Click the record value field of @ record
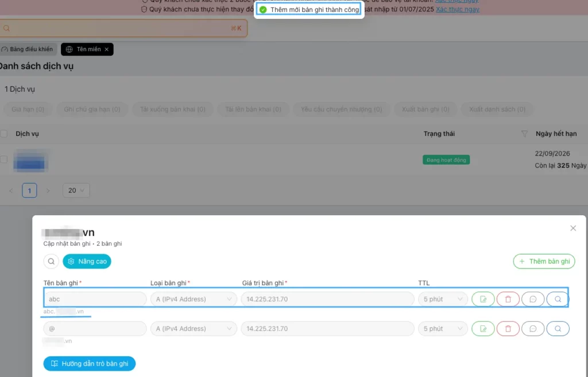Screen dimensions: 588x377 [327, 329]
